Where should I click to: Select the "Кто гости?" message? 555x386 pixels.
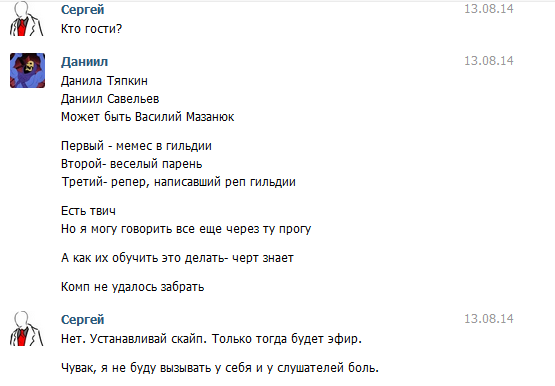pyautogui.click(x=91, y=29)
